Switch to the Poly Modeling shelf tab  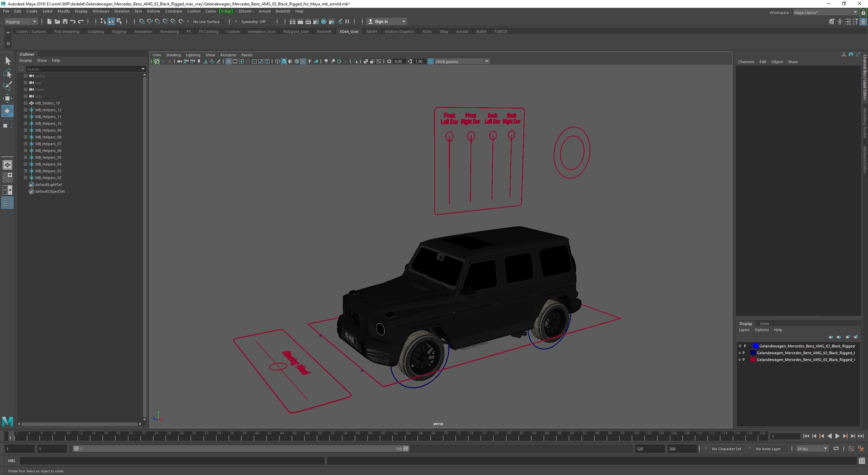66,32
